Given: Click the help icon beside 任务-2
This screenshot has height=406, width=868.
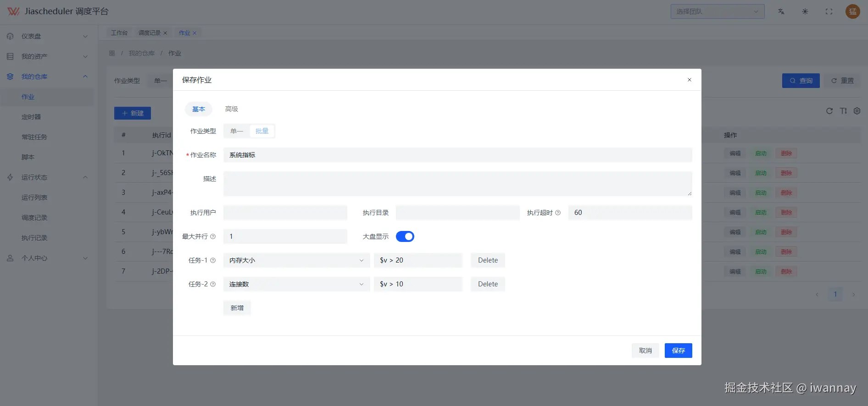Looking at the screenshot, I should [x=213, y=284].
